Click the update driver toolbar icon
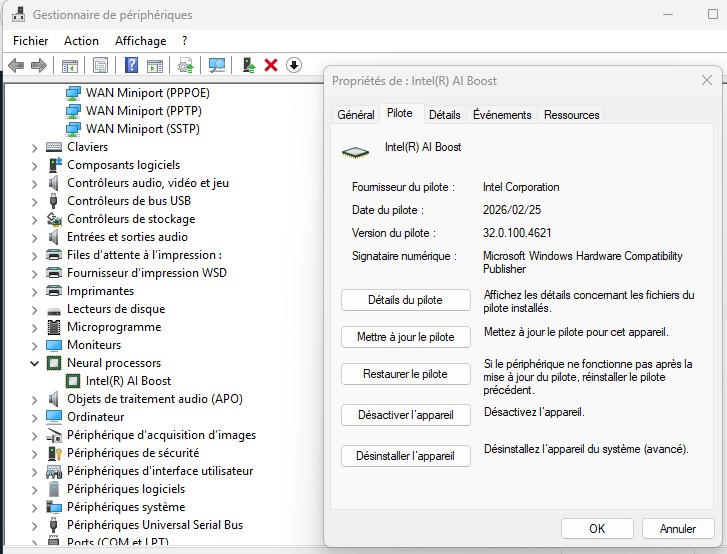Screen dimensions: 727x554 point(185,65)
